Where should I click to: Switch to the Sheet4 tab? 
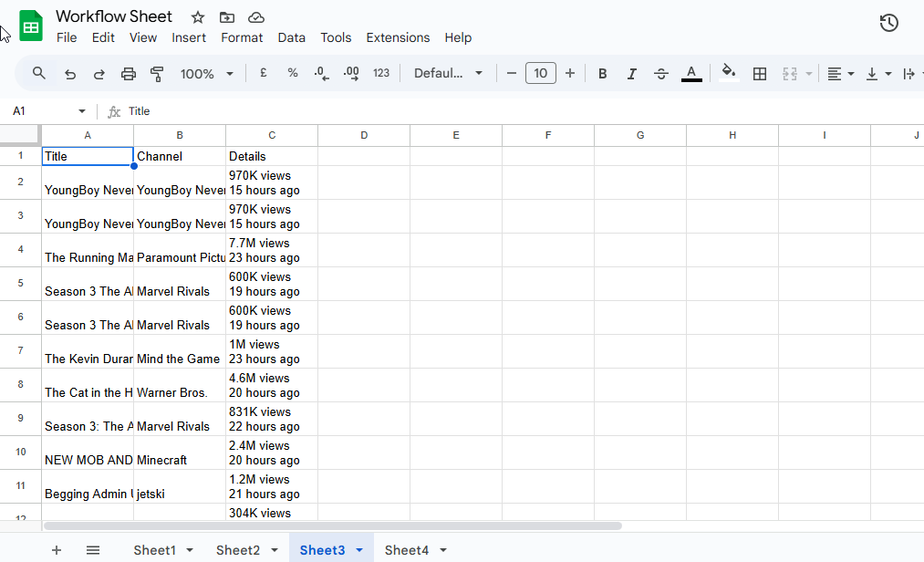(x=407, y=550)
